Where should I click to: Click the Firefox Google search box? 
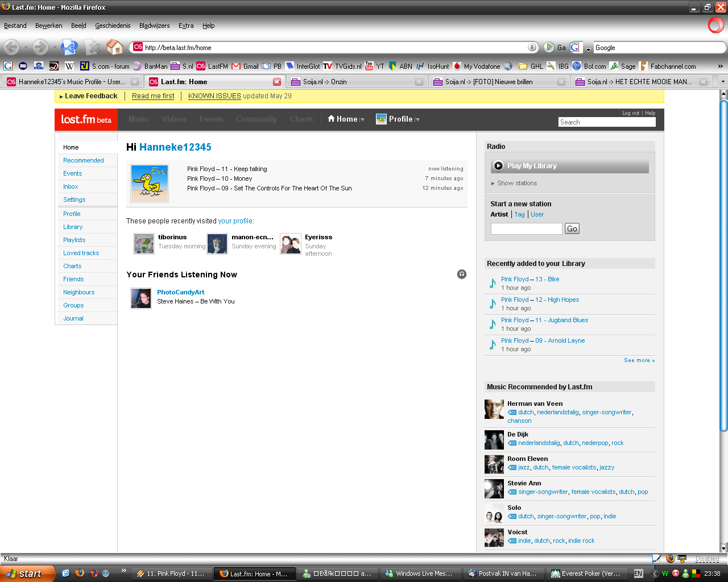pyautogui.click(x=659, y=47)
